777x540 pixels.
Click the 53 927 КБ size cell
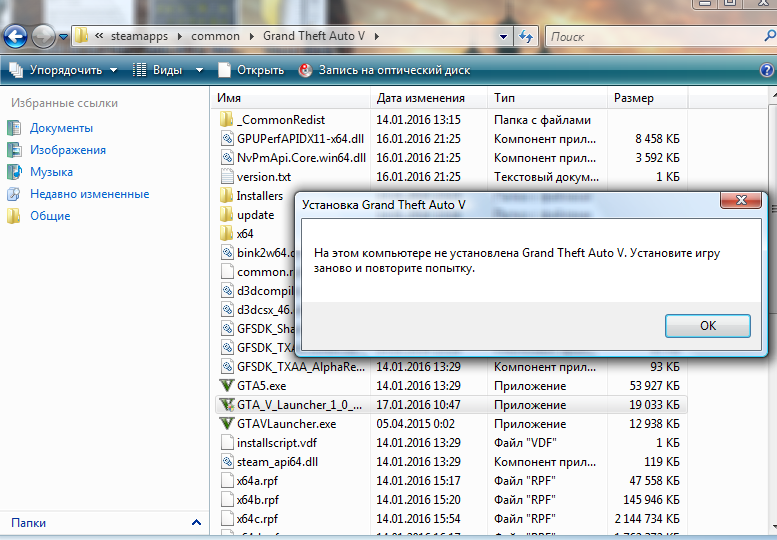(x=654, y=386)
